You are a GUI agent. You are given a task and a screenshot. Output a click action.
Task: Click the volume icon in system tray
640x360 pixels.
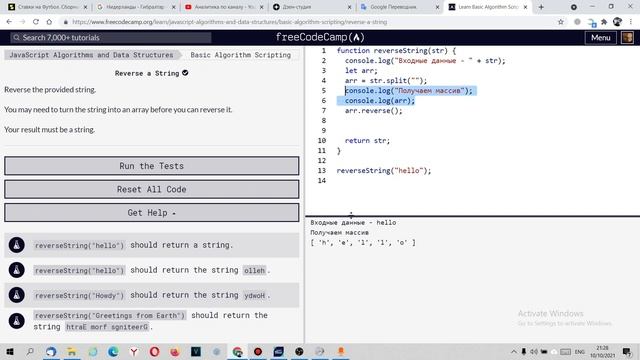(533, 351)
